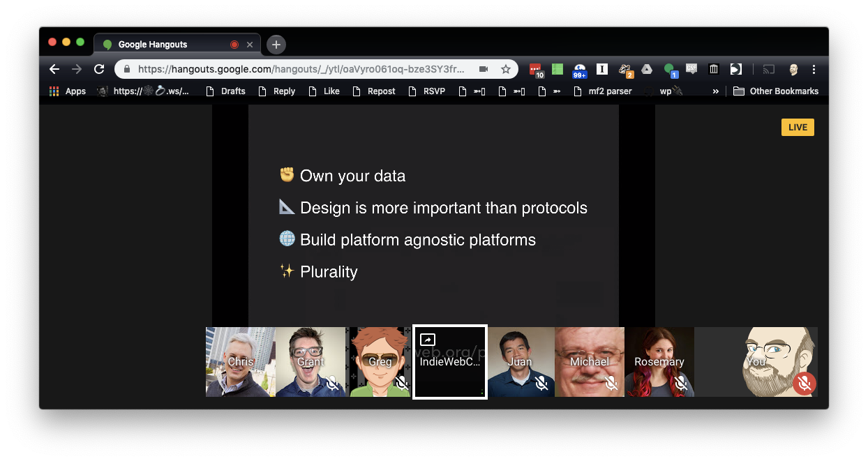The image size is (868, 461).
Task: Expand the overflow bookmarks chevron
Action: click(x=714, y=91)
